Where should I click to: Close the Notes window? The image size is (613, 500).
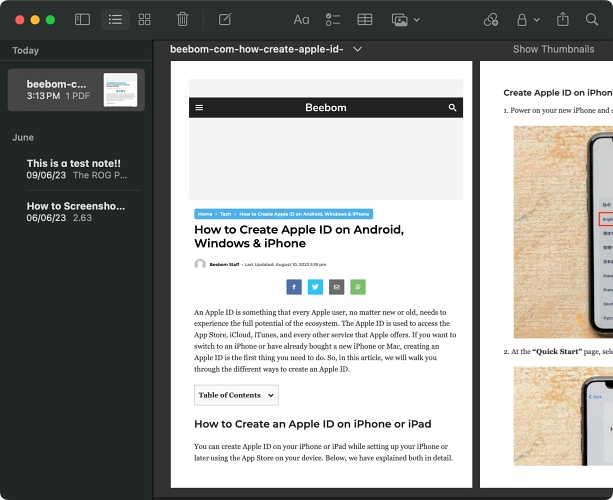click(x=20, y=20)
